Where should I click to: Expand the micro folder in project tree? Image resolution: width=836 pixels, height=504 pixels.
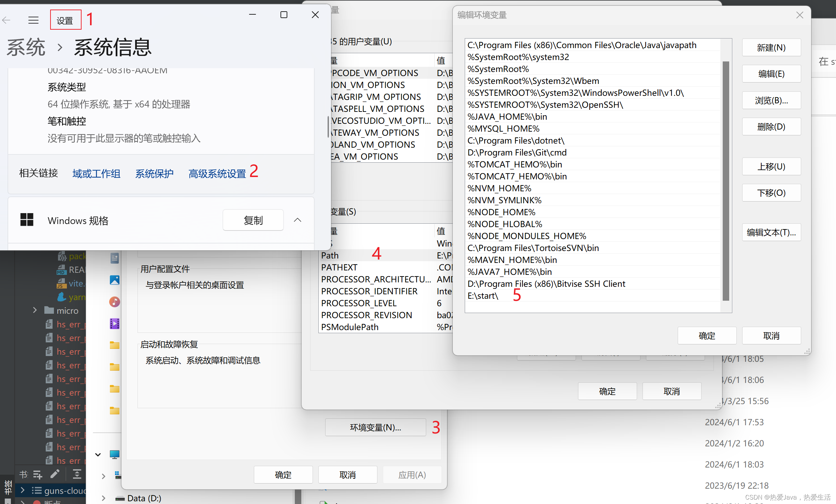coord(35,310)
